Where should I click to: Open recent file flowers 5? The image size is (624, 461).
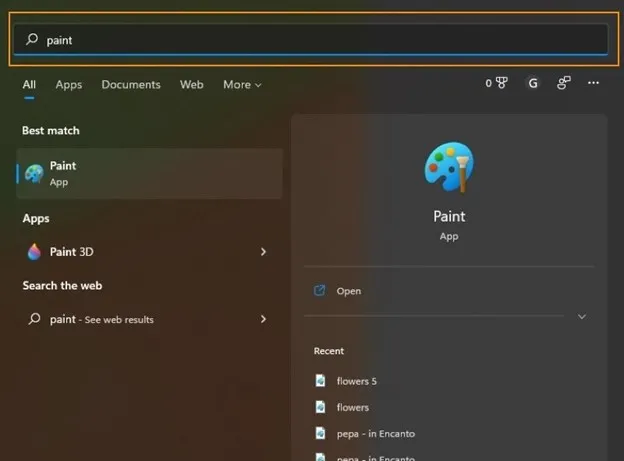356,381
